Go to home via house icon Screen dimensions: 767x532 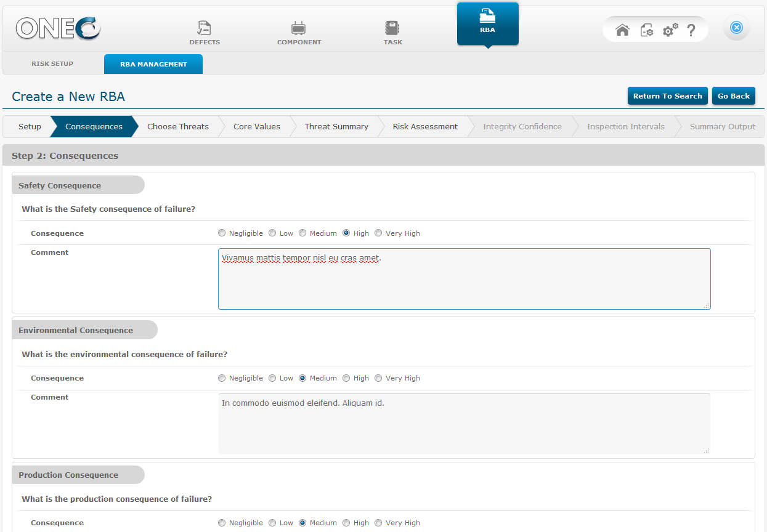coord(622,30)
